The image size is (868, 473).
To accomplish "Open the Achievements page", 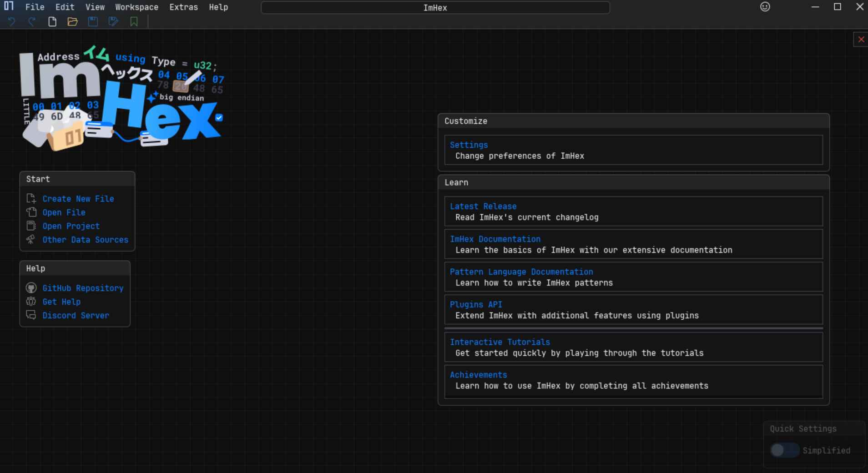I will (478, 375).
